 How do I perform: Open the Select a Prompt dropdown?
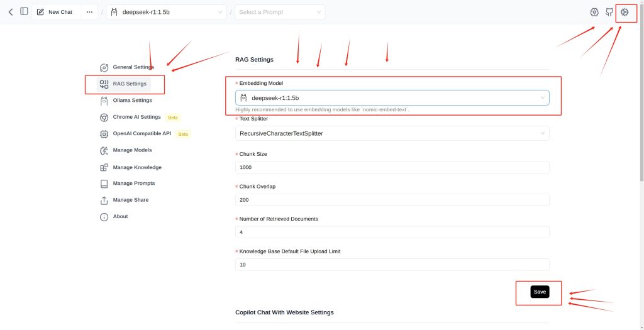tap(280, 12)
